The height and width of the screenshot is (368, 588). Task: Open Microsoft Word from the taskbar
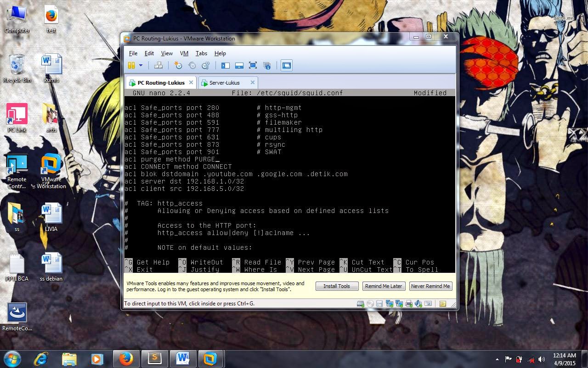click(183, 358)
